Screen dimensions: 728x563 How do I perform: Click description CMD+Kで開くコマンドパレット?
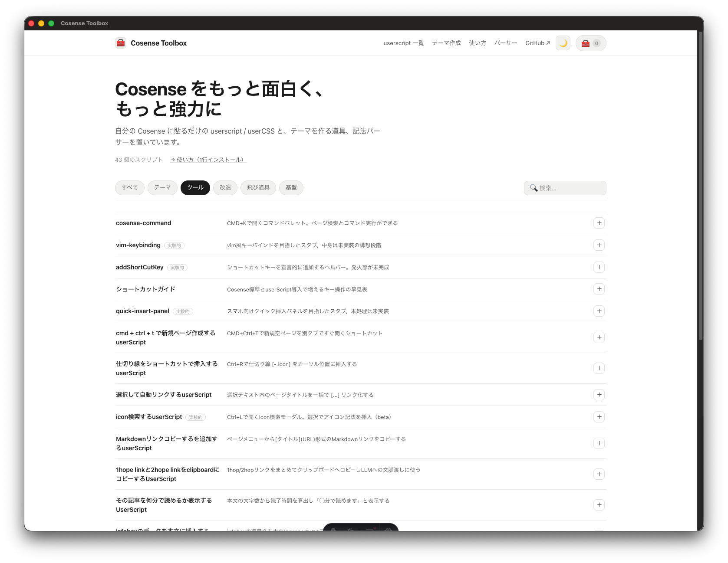[x=313, y=223]
